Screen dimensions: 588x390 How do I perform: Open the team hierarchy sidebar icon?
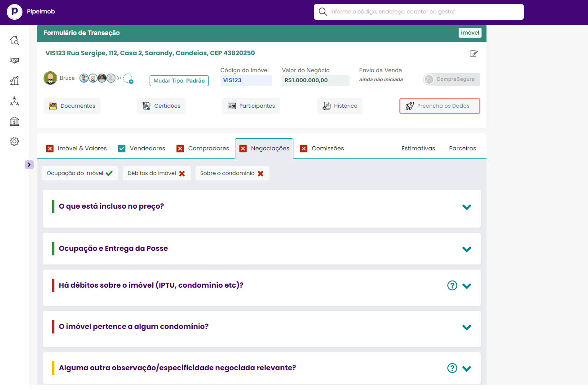pos(14,101)
